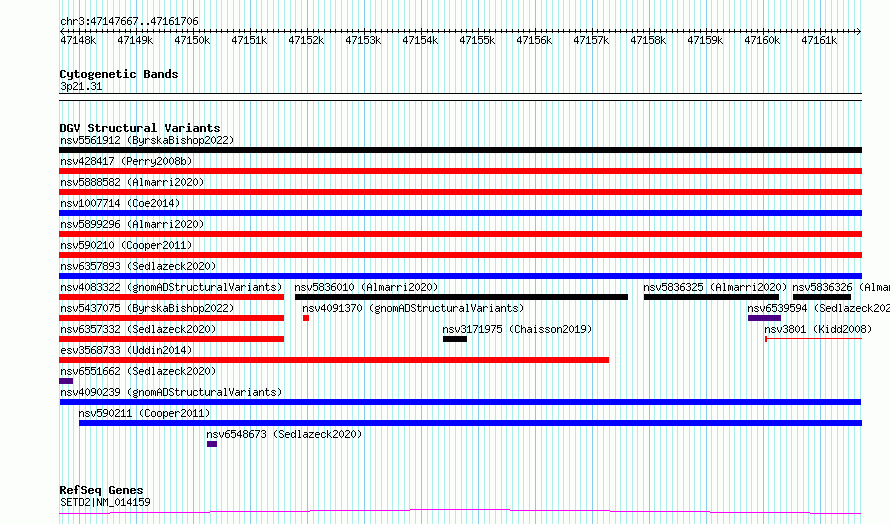Click the 47149k ruler tick label
The image size is (890, 524).
coord(135,40)
